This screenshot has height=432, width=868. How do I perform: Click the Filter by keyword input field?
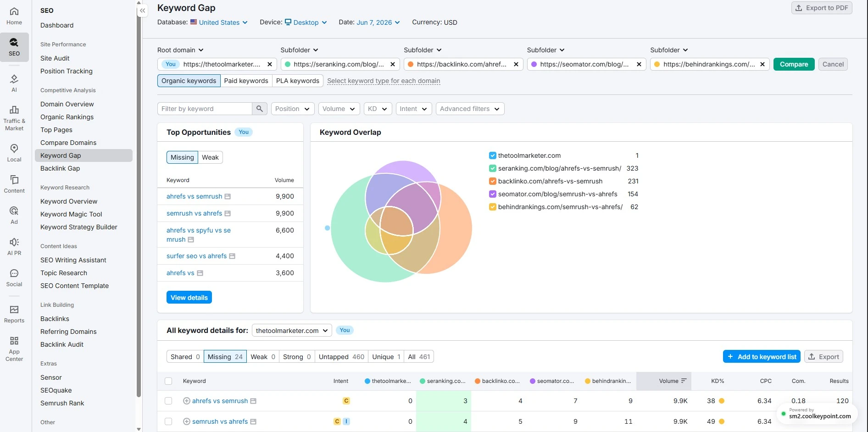(x=205, y=109)
